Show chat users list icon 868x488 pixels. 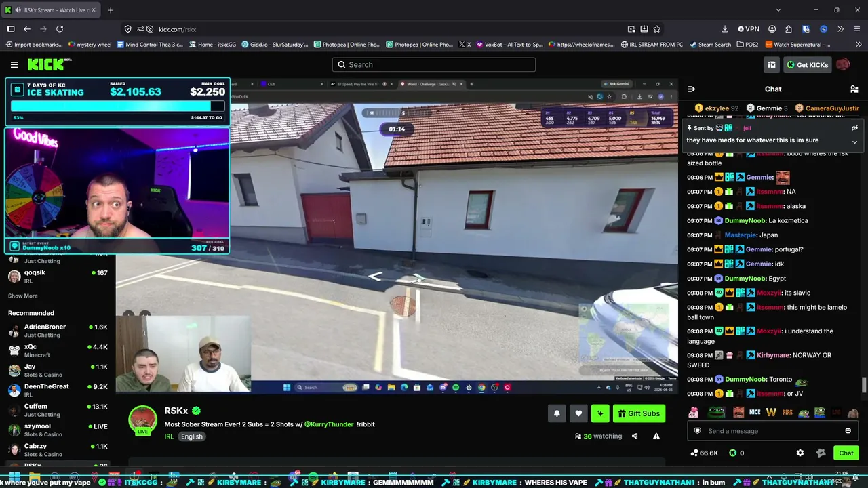click(x=854, y=89)
